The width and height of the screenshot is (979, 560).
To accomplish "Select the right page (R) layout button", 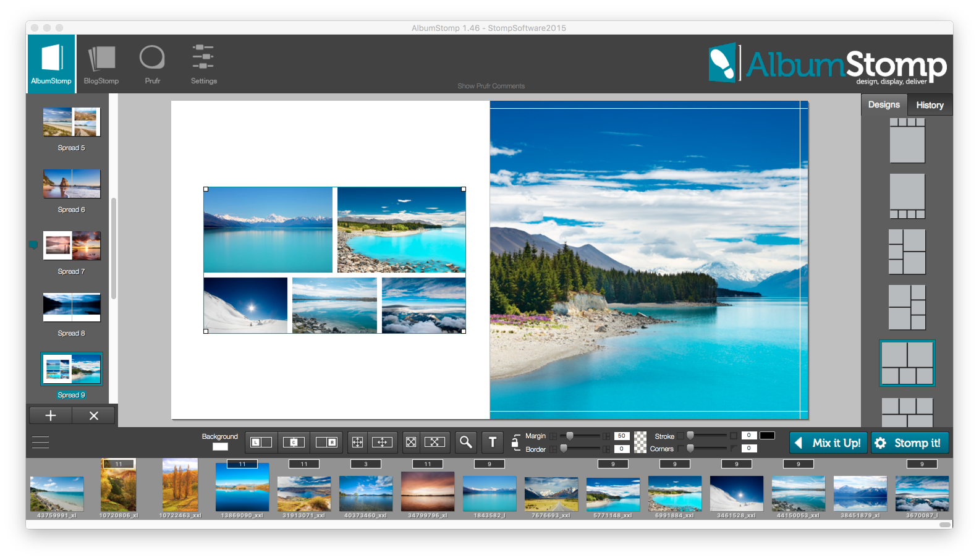I will (x=326, y=442).
